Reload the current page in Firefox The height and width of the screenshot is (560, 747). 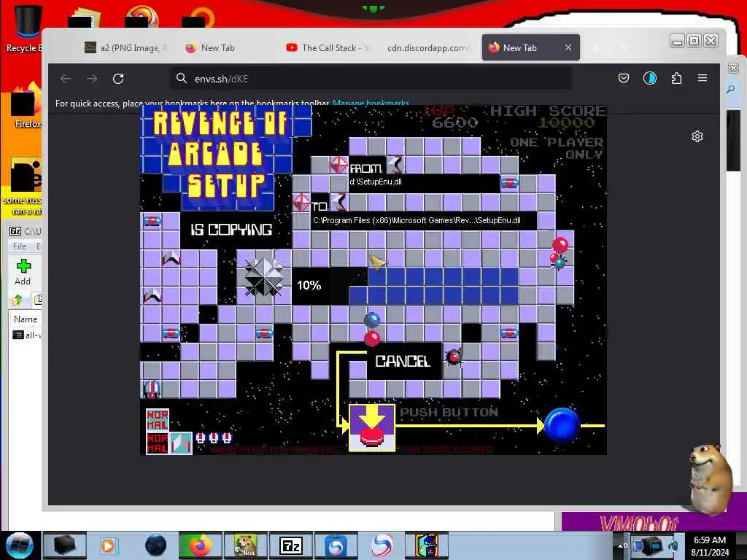[118, 79]
